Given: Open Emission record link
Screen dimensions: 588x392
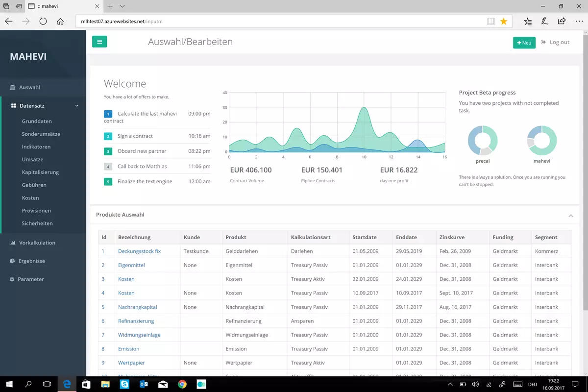Looking at the screenshot, I should point(129,349).
